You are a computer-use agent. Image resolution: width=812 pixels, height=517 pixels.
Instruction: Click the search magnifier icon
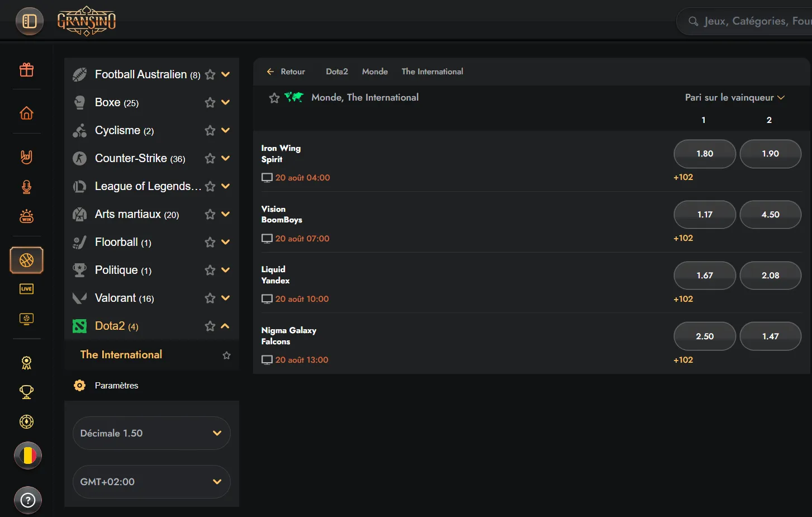(x=694, y=21)
